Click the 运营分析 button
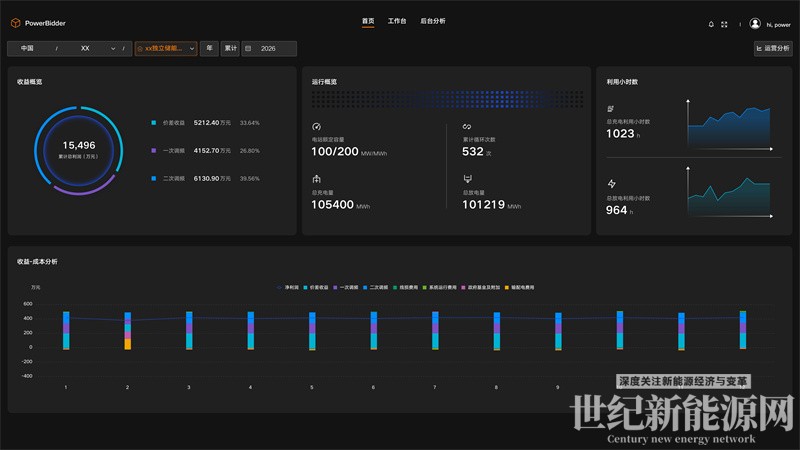Image resolution: width=800 pixels, height=450 pixels. [x=772, y=48]
